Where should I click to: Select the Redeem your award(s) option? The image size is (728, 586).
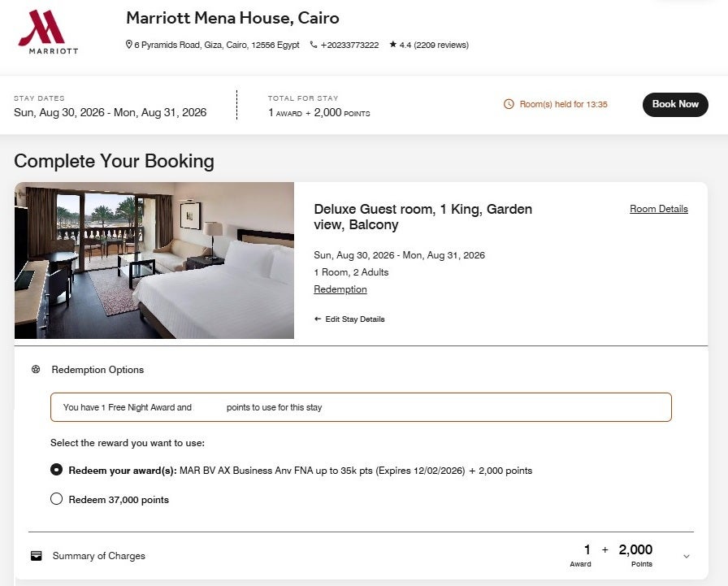56,470
